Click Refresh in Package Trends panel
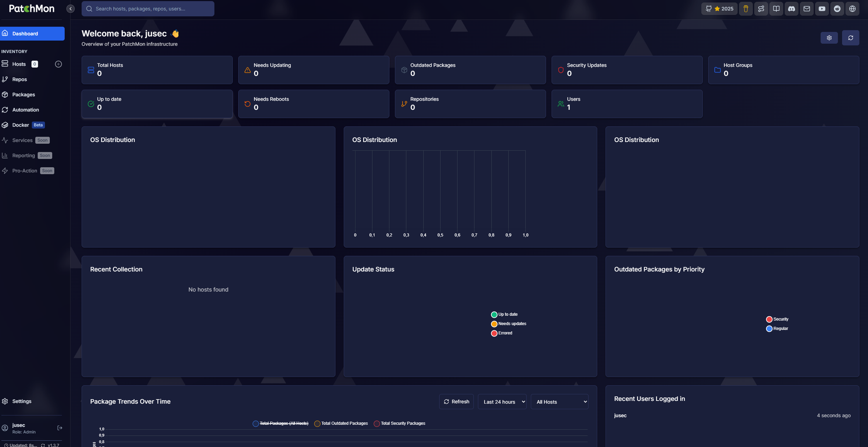This screenshot has height=447, width=868. coord(456,402)
